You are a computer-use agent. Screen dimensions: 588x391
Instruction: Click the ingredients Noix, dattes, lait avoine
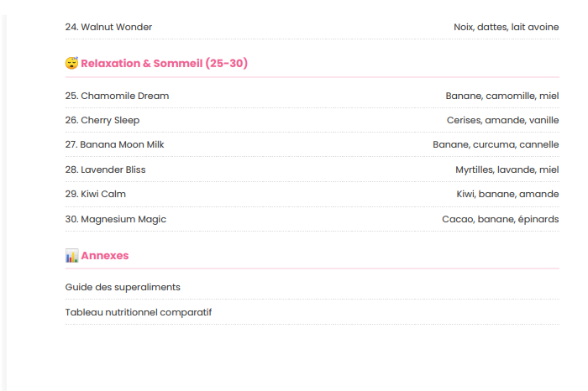[506, 27]
